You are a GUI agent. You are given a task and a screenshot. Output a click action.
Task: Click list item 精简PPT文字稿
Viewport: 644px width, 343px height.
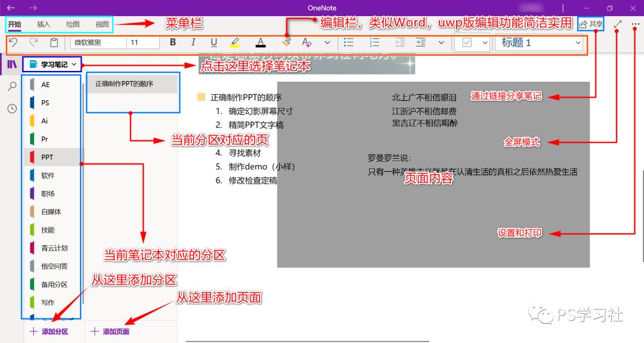(x=256, y=125)
